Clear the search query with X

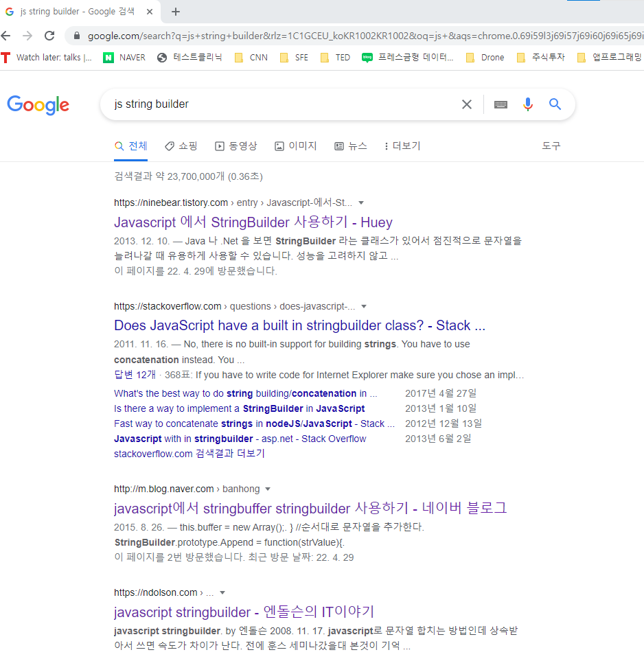tap(467, 104)
